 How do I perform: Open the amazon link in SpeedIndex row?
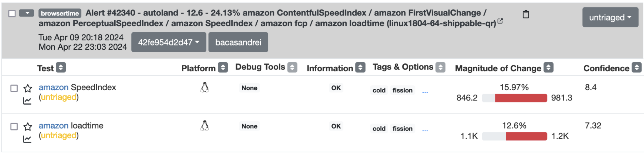pos(54,87)
